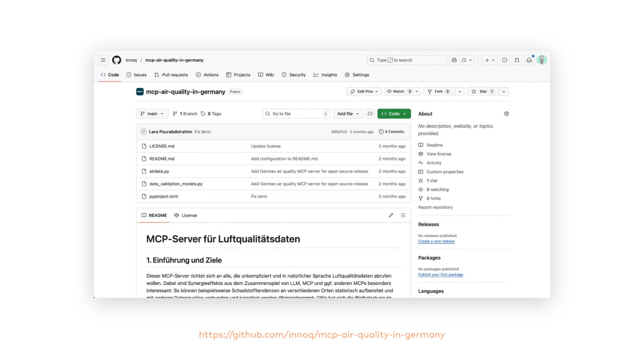Open the Issues tab
Screen dimensions: 644x362
pyautogui.click(x=136, y=75)
